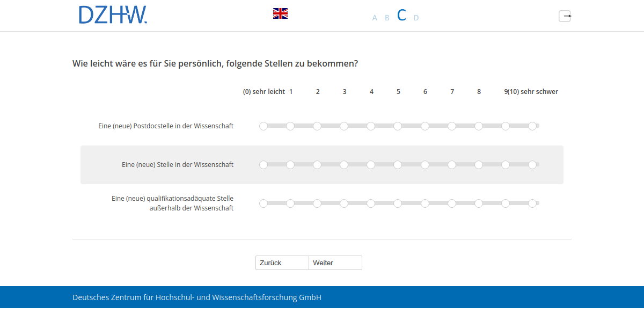This screenshot has width=644, height=313.
Task: Select rating 7 for Stelle in der Wissenschaft
Action: (452, 165)
